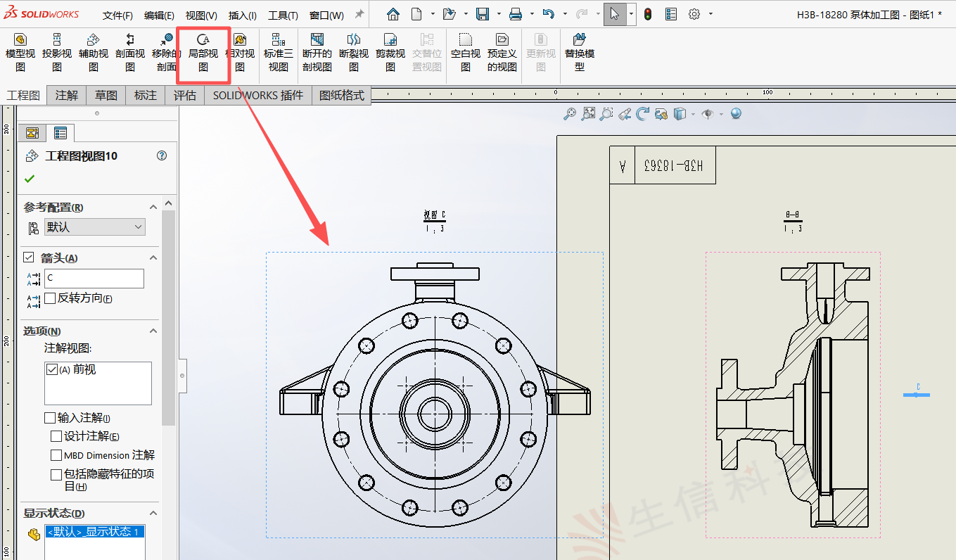Open the Save dropdown arrow
Viewport: 956px width, 560px height.
click(x=499, y=14)
